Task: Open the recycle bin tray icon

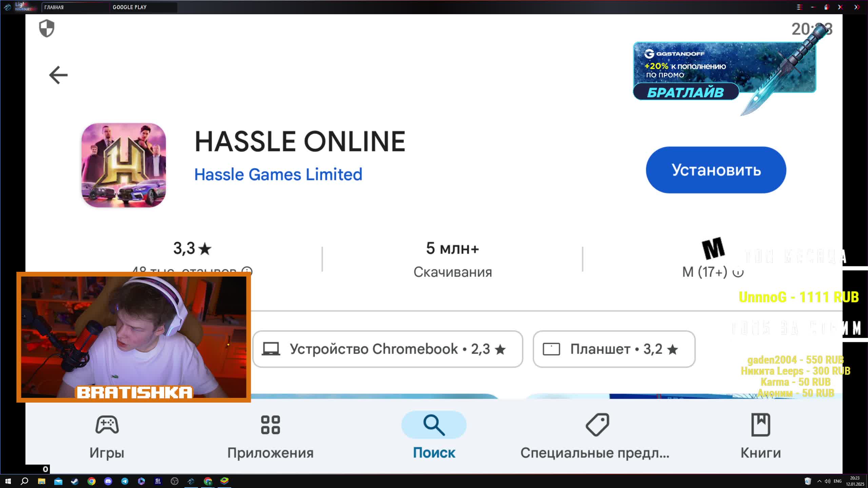Action: [808, 481]
